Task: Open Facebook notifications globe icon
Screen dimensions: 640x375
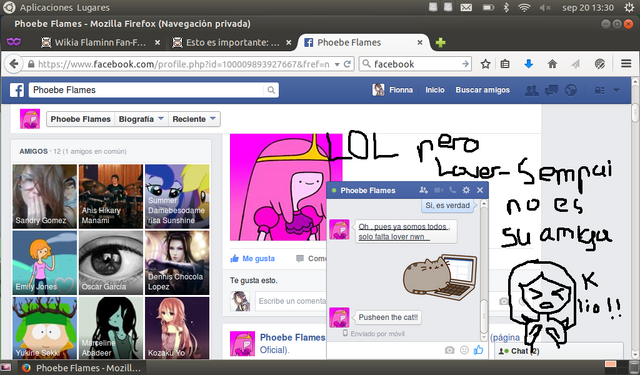Action: [x=571, y=90]
